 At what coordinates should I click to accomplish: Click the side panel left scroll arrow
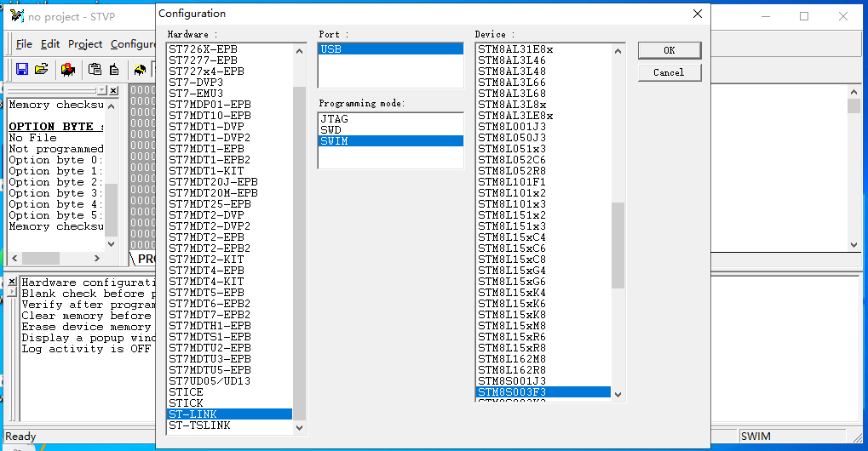(14, 258)
